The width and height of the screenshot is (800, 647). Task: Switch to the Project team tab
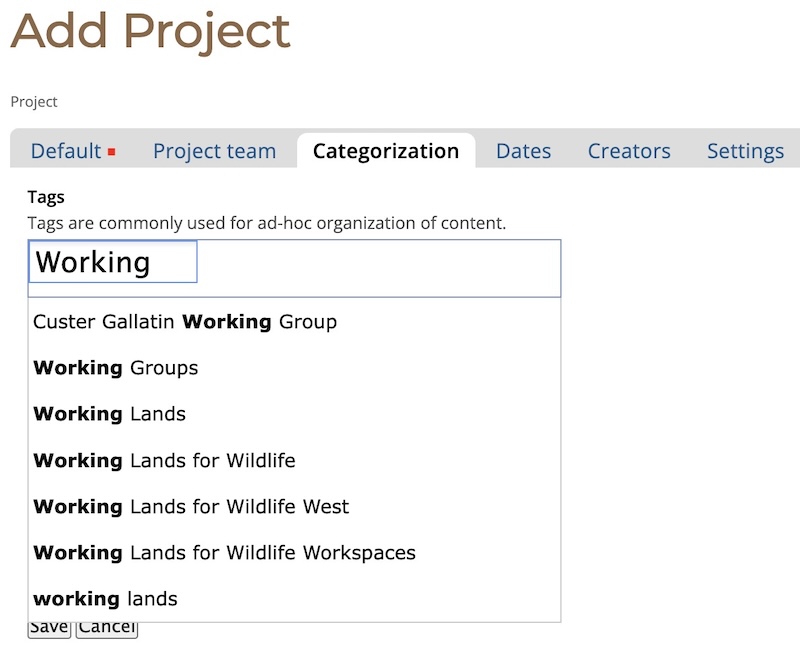tap(214, 151)
